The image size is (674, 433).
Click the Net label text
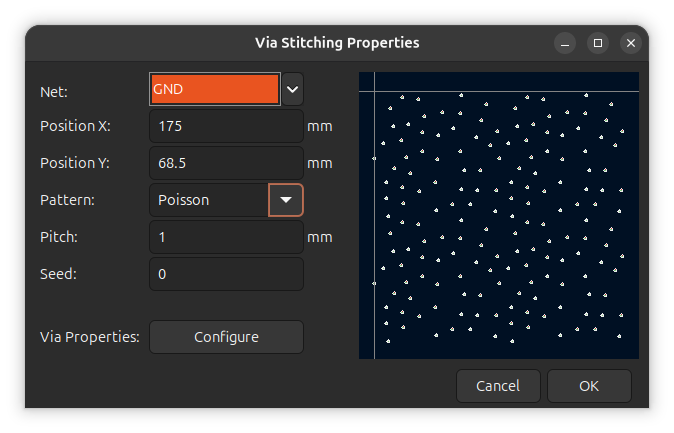pyautogui.click(x=54, y=92)
